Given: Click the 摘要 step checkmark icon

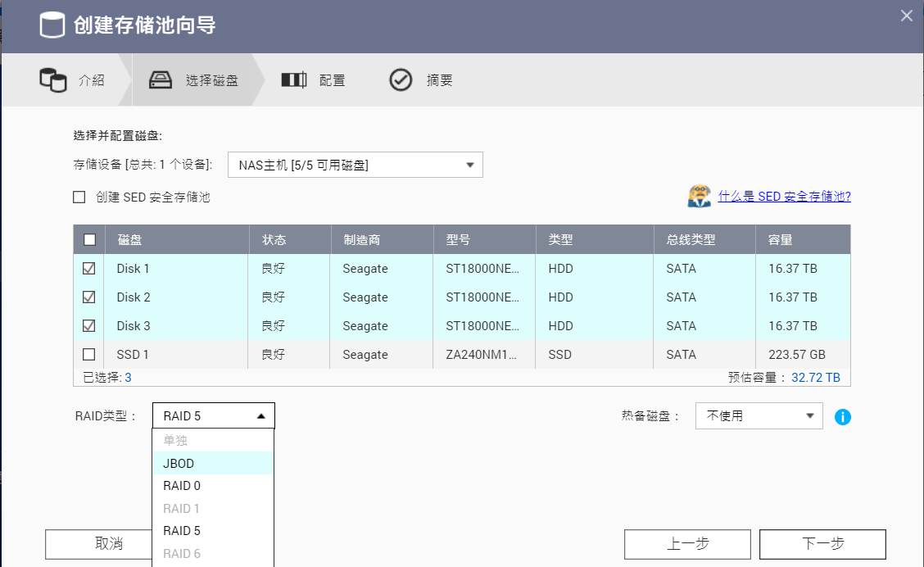Looking at the screenshot, I should [401, 80].
